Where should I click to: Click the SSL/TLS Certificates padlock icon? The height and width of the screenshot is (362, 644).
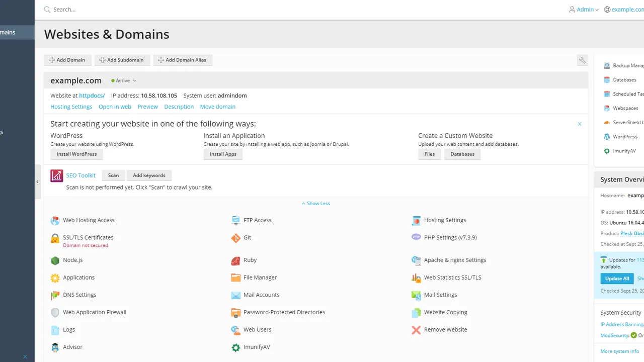click(x=55, y=238)
